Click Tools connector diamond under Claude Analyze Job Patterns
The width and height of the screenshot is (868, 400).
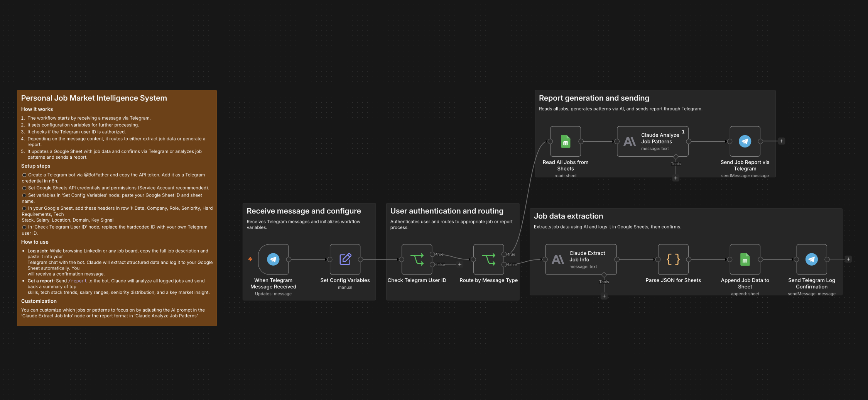pos(676,156)
